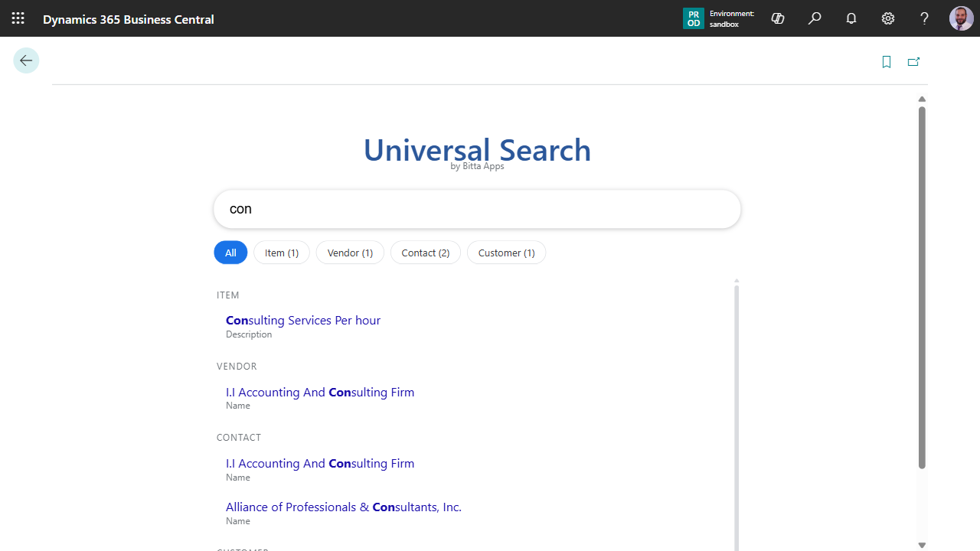Click Dynamics 365 Business Central title
Viewport: 980px width, 551px height.
(x=129, y=19)
